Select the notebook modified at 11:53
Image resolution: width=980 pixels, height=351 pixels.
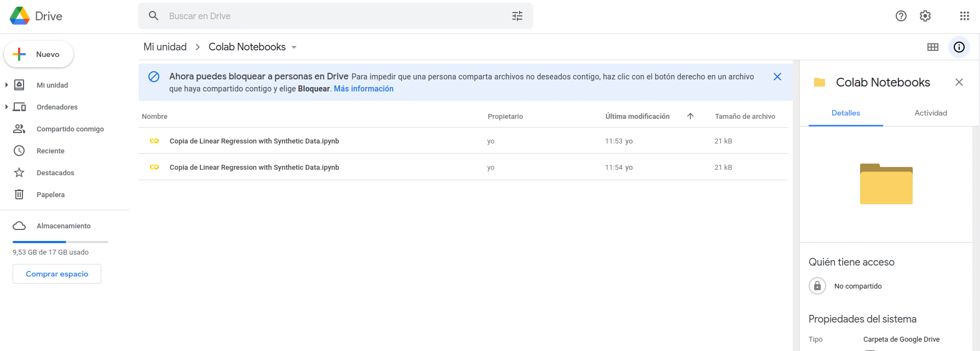click(x=463, y=141)
